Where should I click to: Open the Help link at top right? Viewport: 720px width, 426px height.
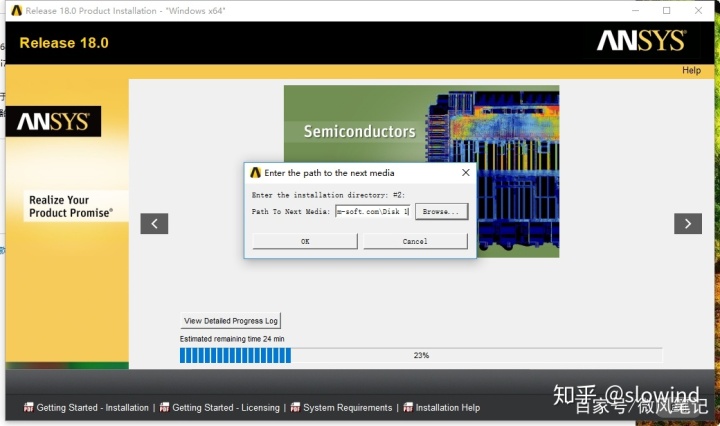(691, 70)
